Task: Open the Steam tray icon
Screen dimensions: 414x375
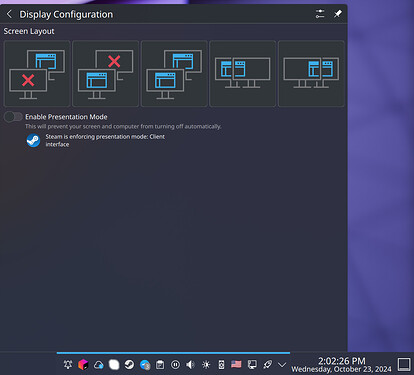Action: (x=129, y=364)
